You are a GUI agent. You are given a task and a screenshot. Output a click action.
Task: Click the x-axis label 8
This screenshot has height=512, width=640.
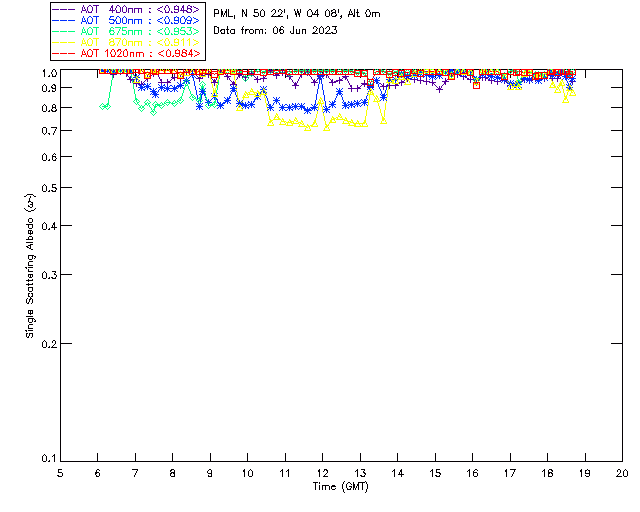pos(173,473)
